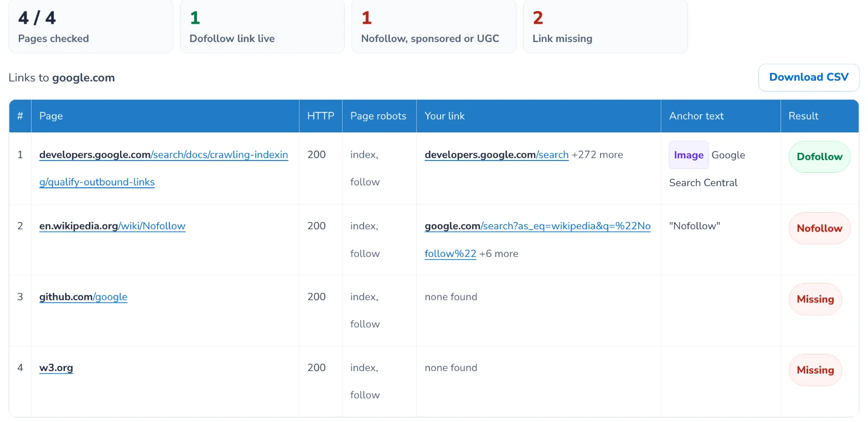Click the +272 more text
The image size is (868, 422).
597,155
